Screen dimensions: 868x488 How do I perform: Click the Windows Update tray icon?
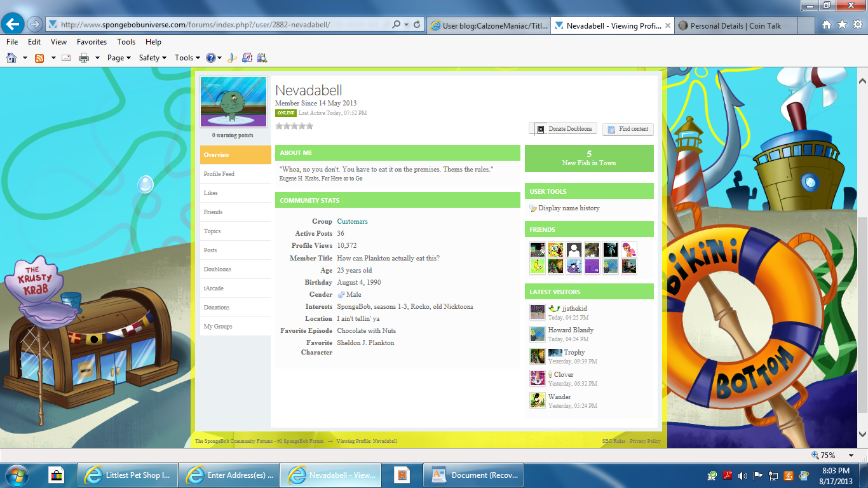(x=804, y=475)
